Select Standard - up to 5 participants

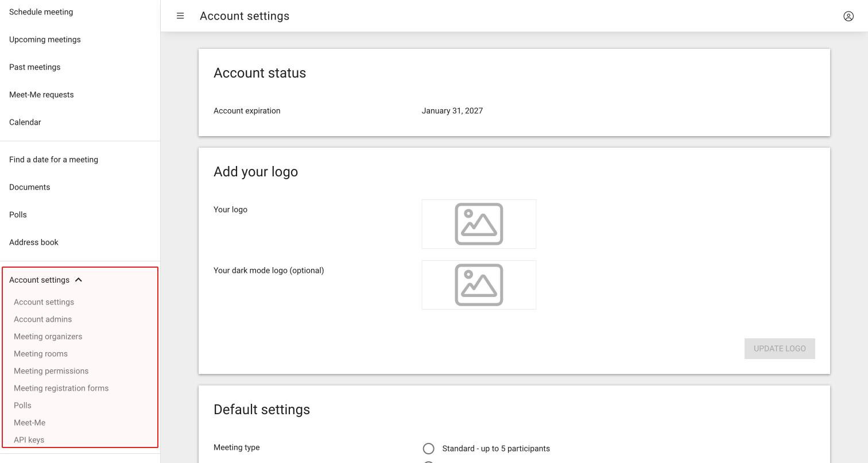[x=428, y=449]
